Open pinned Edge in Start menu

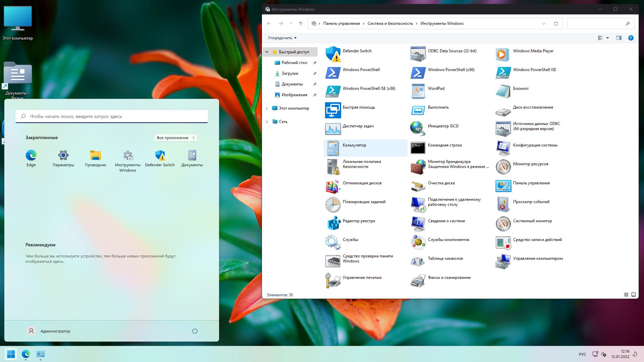coord(31,158)
